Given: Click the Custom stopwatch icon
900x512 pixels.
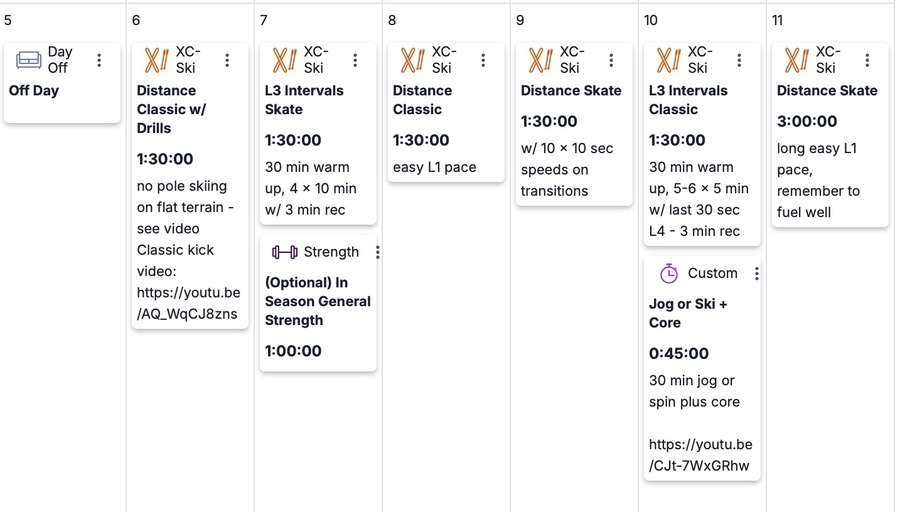Looking at the screenshot, I should click(x=669, y=273).
